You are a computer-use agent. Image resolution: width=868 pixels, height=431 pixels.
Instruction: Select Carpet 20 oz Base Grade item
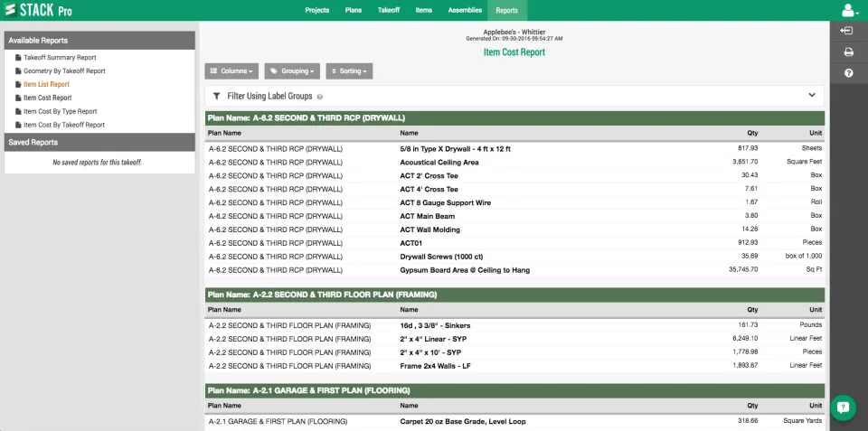tap(463, 422)
